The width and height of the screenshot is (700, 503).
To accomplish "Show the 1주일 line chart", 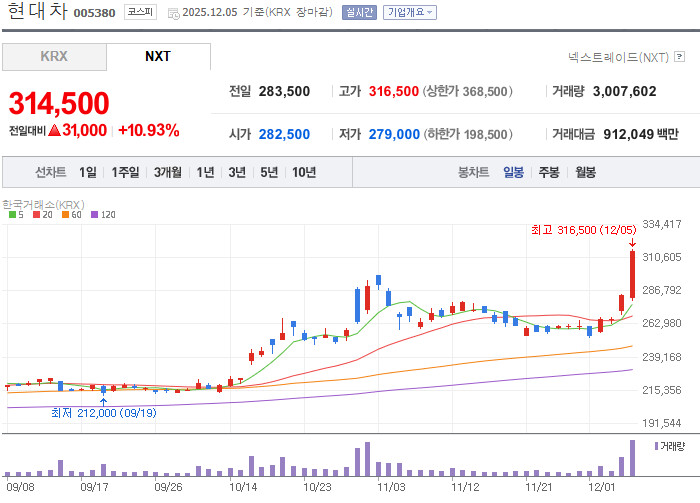I will (x=126, y=172).
